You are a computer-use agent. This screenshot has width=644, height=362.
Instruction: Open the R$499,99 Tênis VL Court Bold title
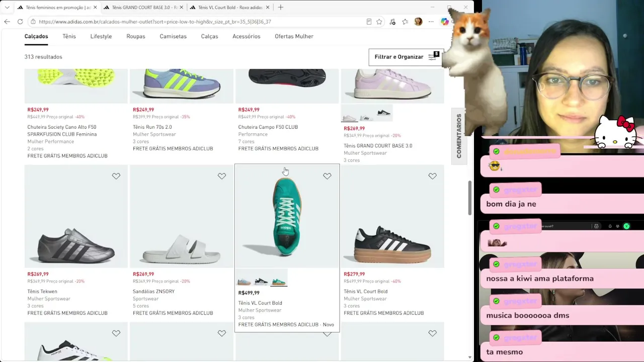tap(260, 303)
